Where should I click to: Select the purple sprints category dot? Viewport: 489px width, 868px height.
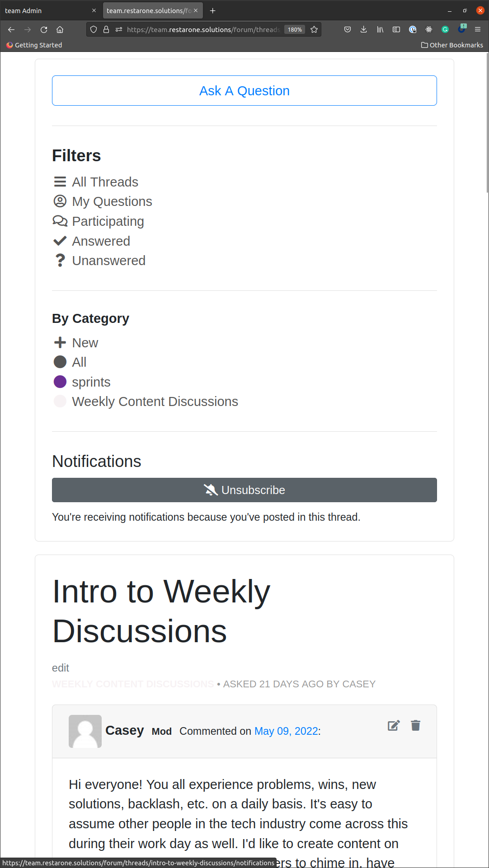tap(60, 382)
